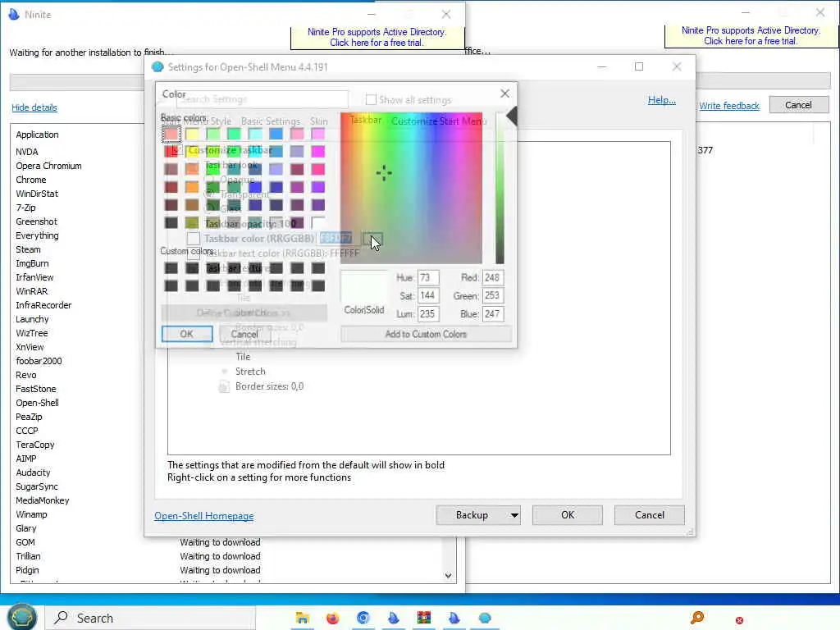
Task: Click the Color|Solid preview box
Action: 363,286
